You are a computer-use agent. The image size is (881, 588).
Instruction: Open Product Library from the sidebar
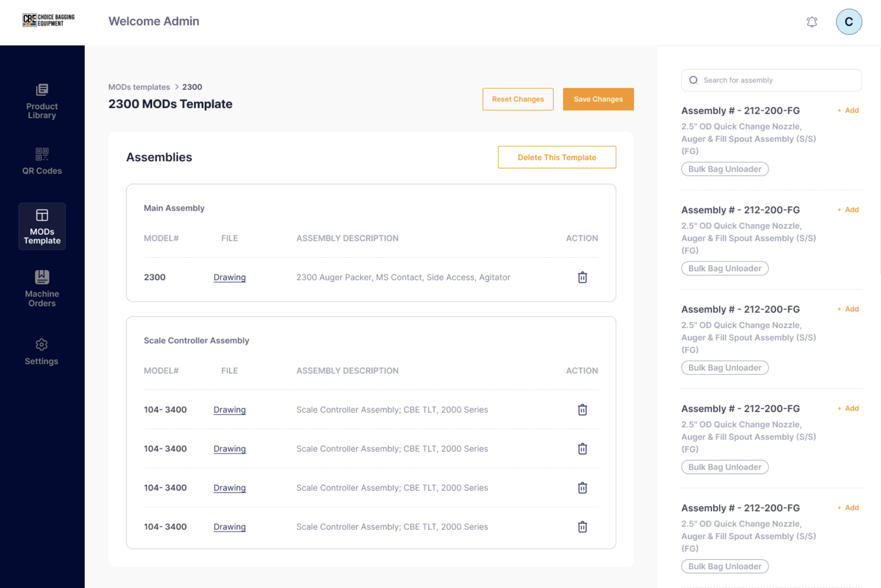pos(42,101)
